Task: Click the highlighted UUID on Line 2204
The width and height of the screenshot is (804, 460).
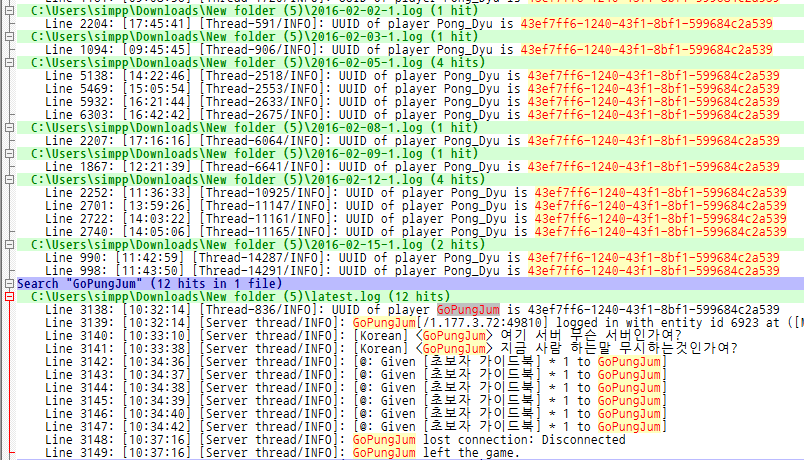Action: point(647,24)
